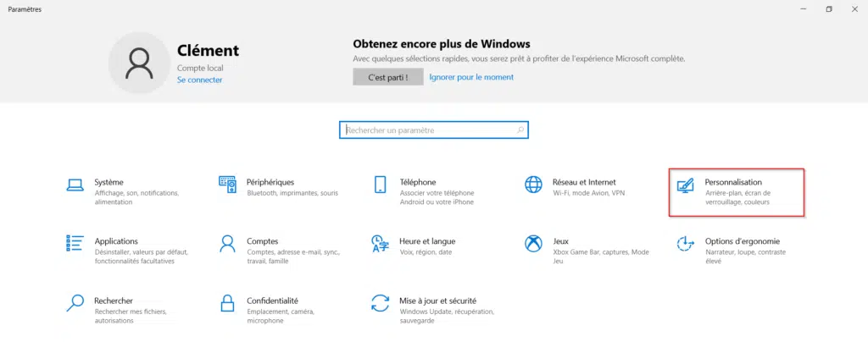Click the Téléphone phone icon
This screenshot has width=868, height=364.
click(380, 185)
